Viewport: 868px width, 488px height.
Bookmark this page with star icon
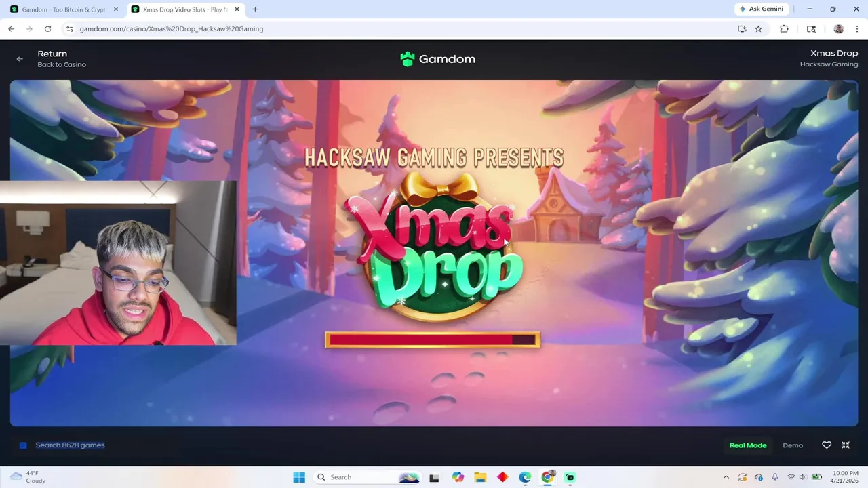tap(758, 28)
